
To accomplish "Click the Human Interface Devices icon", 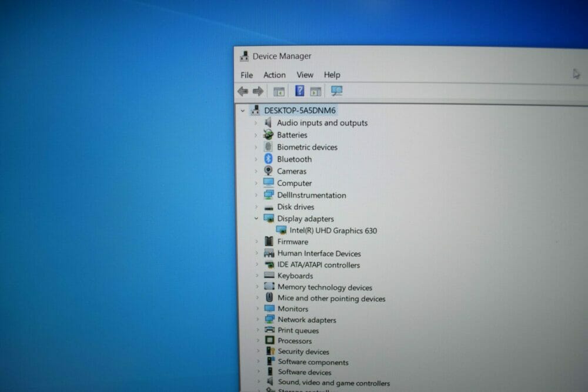I will tap(269, 253).
